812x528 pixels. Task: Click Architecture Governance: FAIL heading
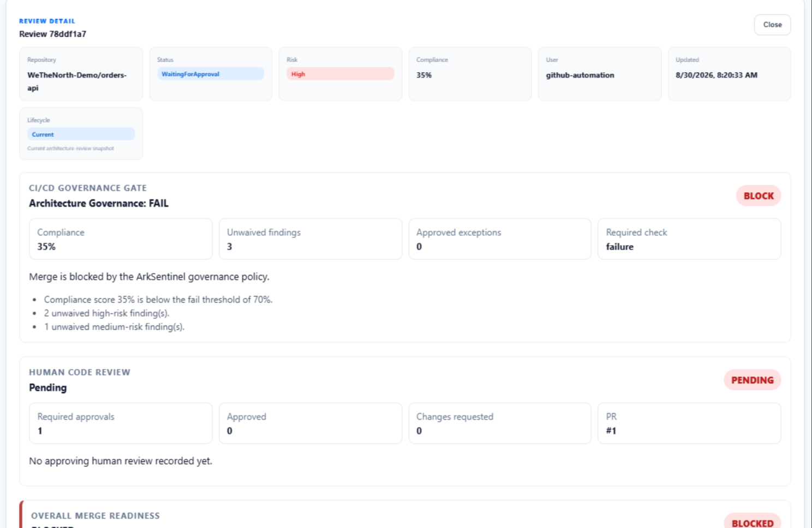point(99,203)
